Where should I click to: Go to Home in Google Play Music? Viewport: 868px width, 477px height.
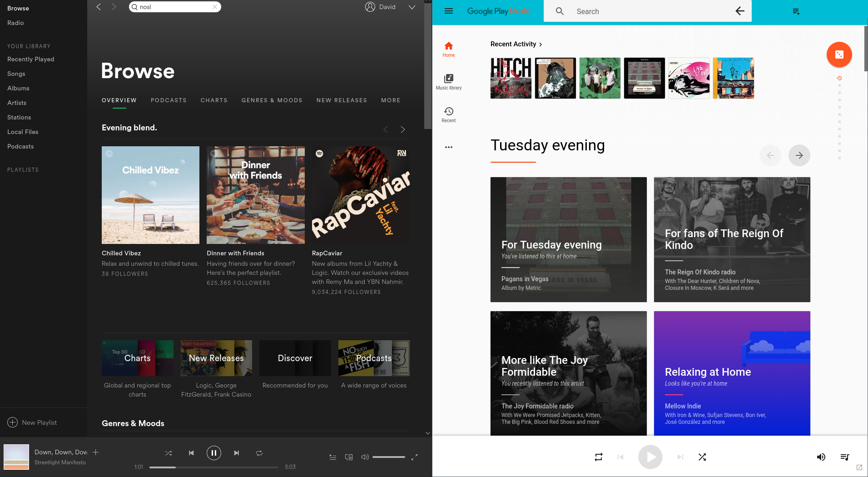pyautogui.click(x=449, y=50)
